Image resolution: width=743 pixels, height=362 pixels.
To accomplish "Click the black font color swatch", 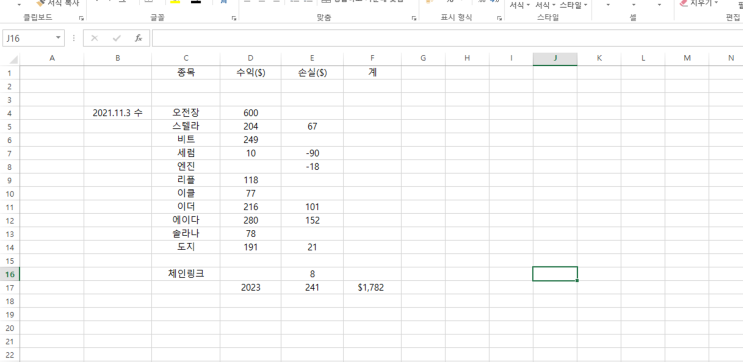I will (x=196, y=2).
